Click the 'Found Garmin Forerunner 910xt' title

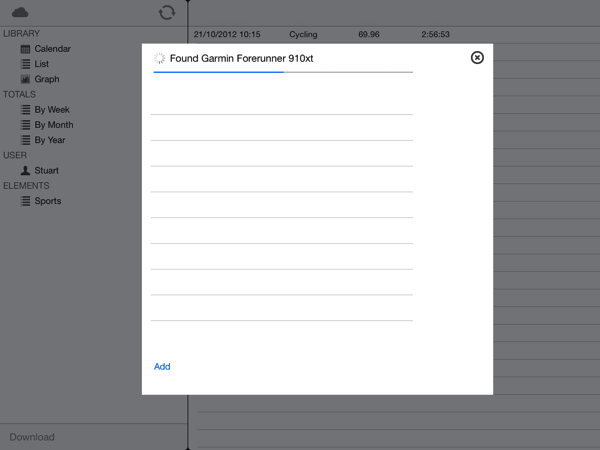click(x=241, y=58)
